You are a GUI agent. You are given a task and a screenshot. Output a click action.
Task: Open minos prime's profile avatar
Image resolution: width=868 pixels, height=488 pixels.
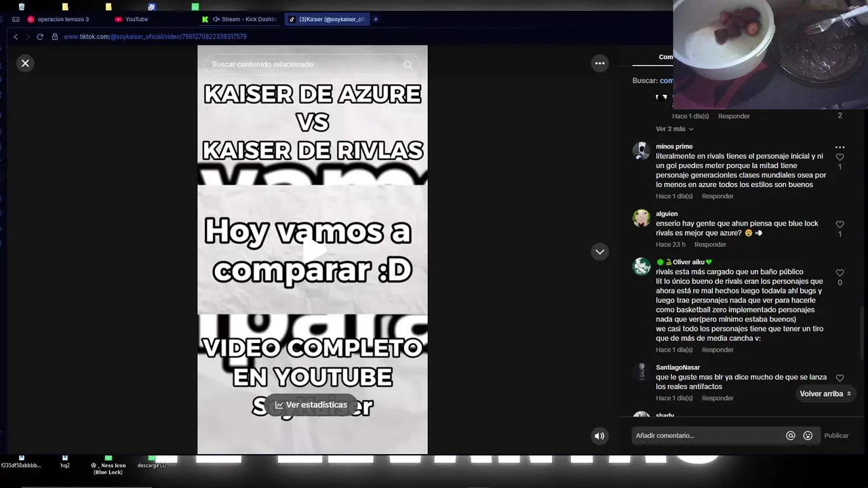pos(642,150)
